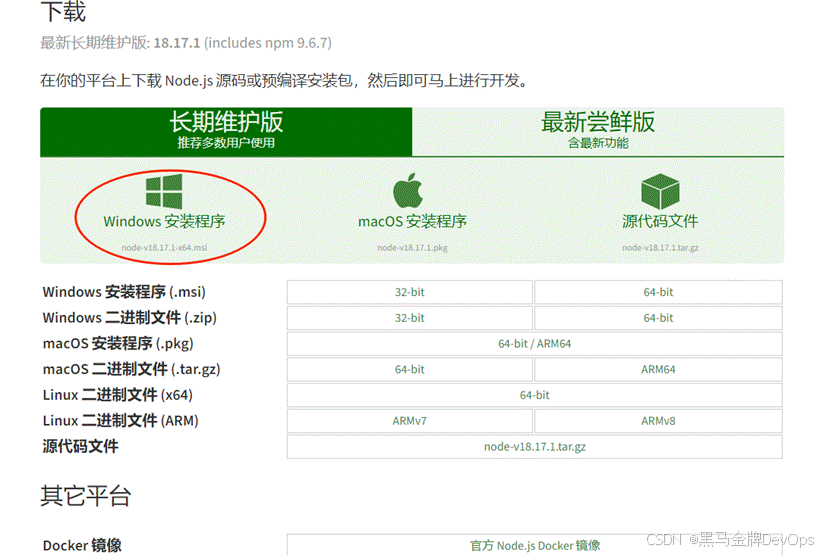Open 官方 Node.js Docker 镜像 link
Viewport: 829px width, 555px height.
(535, 545)
